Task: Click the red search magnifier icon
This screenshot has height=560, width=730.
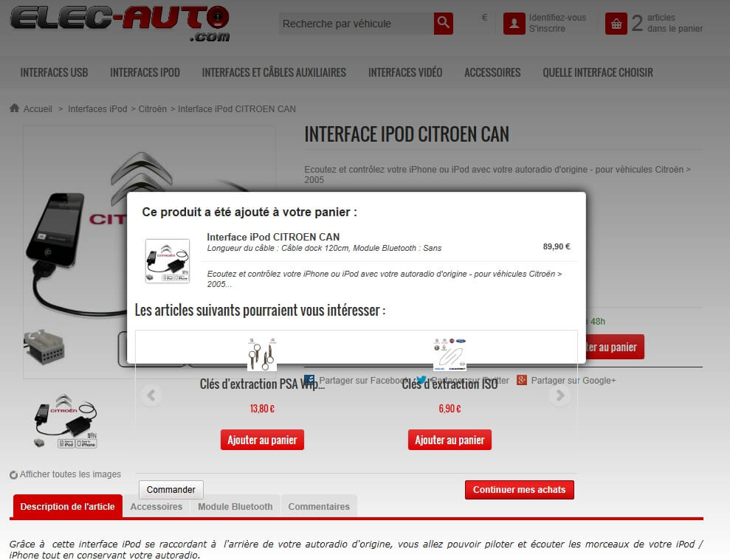Action: [x=442, y=23]
